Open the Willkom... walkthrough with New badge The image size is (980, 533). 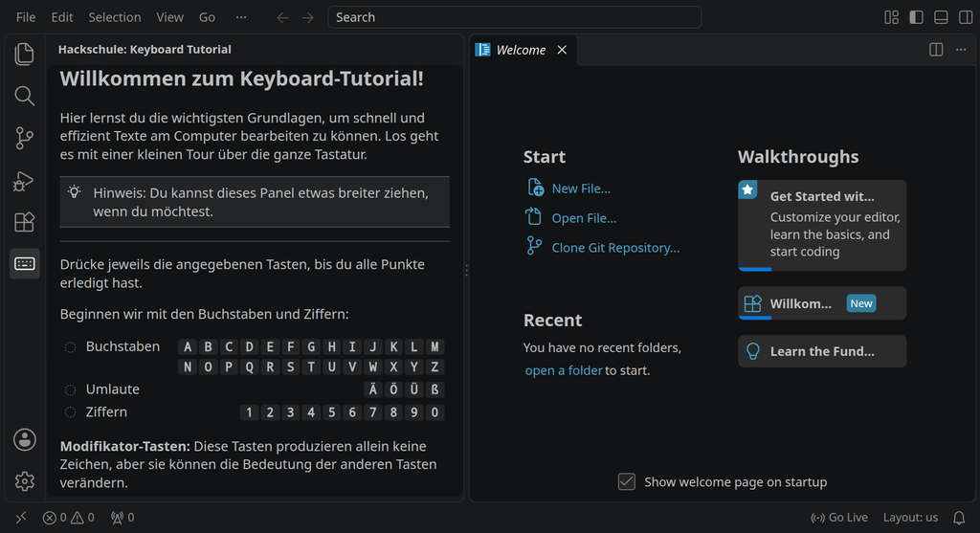[822, 303]
